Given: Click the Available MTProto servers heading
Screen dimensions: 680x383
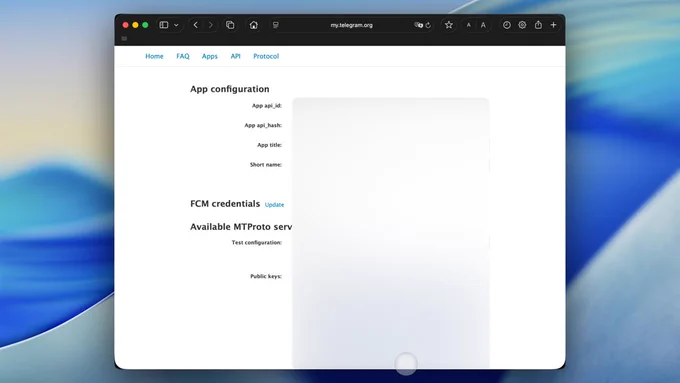Looking at the screenshot, I should point(241,227).
